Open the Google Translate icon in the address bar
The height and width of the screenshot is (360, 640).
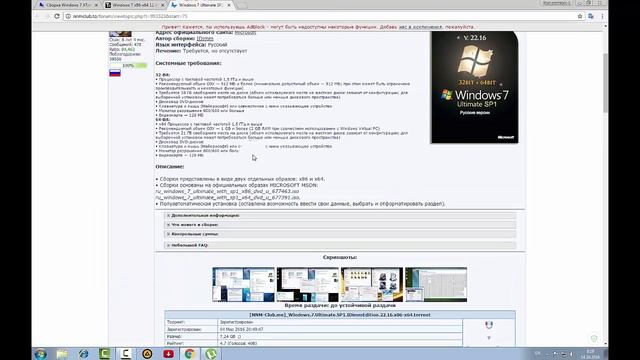(591, 16)
